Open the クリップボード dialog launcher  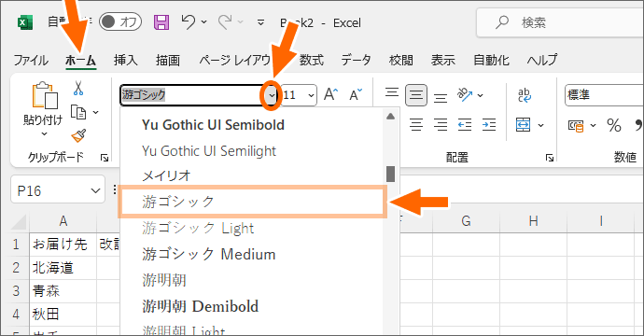pyautogui.click(x=105, y=158)
